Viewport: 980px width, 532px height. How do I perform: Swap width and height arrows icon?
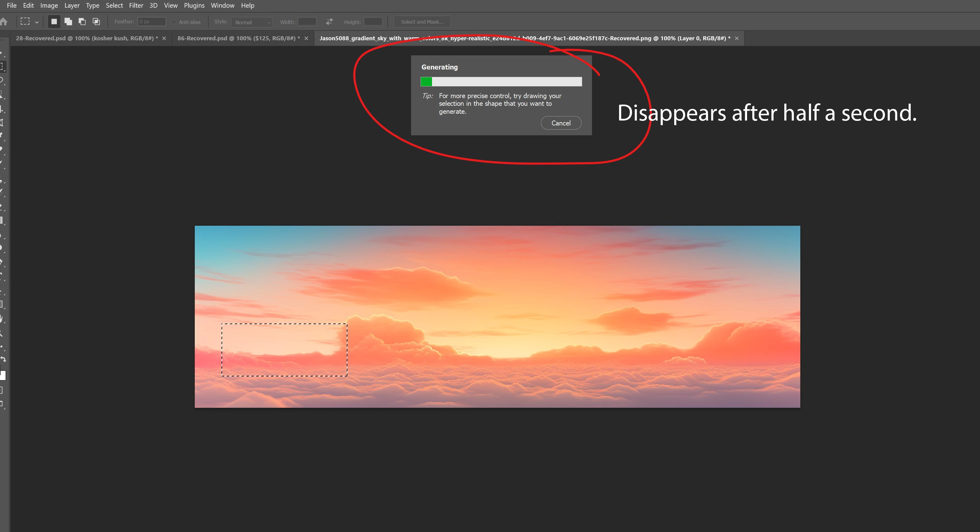(330, 22)
